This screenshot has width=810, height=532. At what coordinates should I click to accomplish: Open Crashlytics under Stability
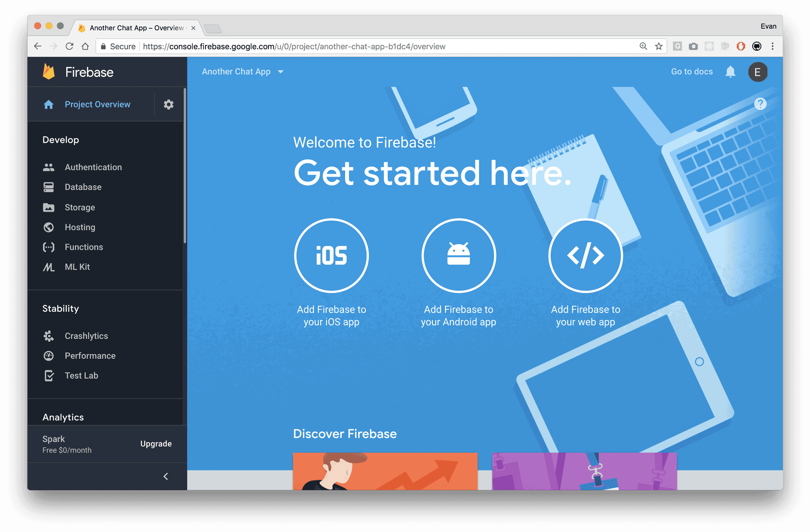[86, 336]
